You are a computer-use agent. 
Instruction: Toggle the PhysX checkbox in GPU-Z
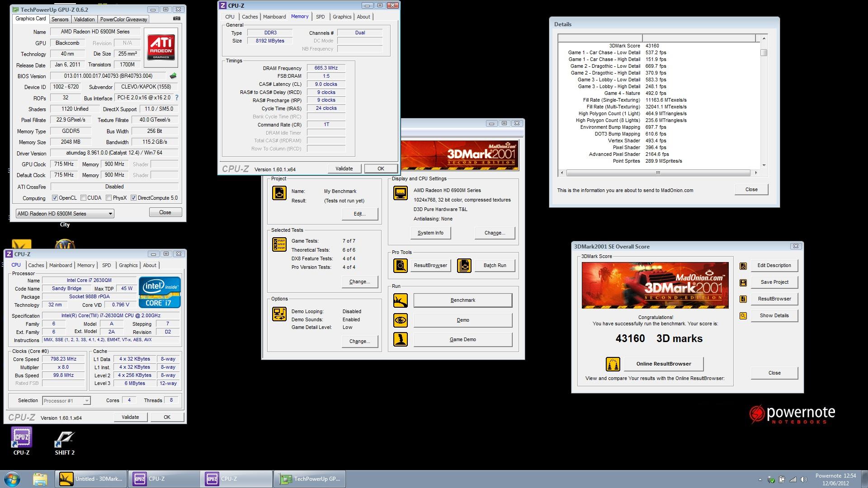108,197
